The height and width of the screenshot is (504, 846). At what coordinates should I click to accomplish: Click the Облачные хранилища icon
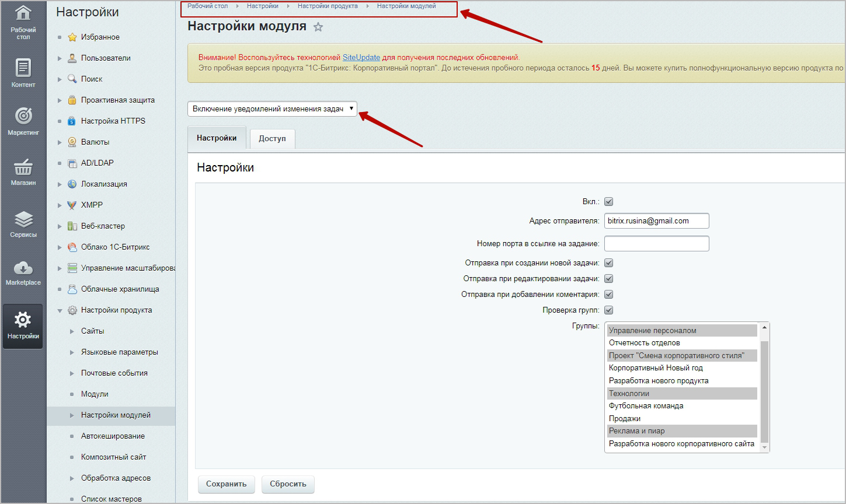point(72,289)
